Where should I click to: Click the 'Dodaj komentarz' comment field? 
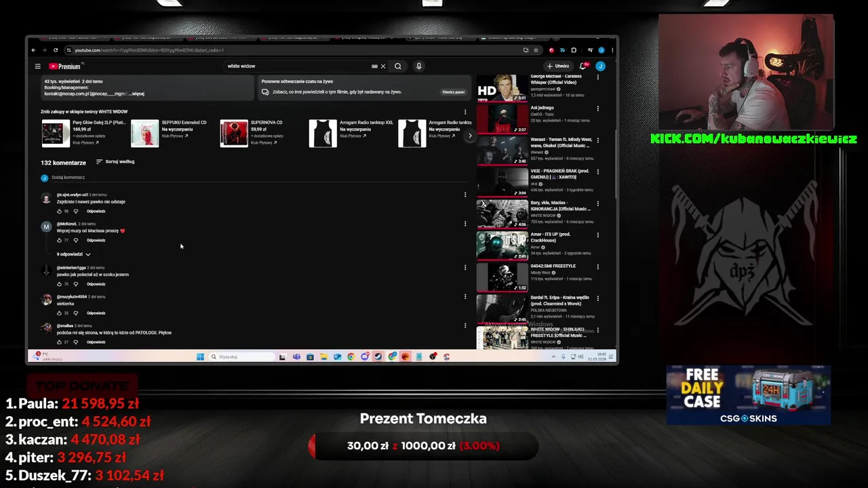(258, 178)
